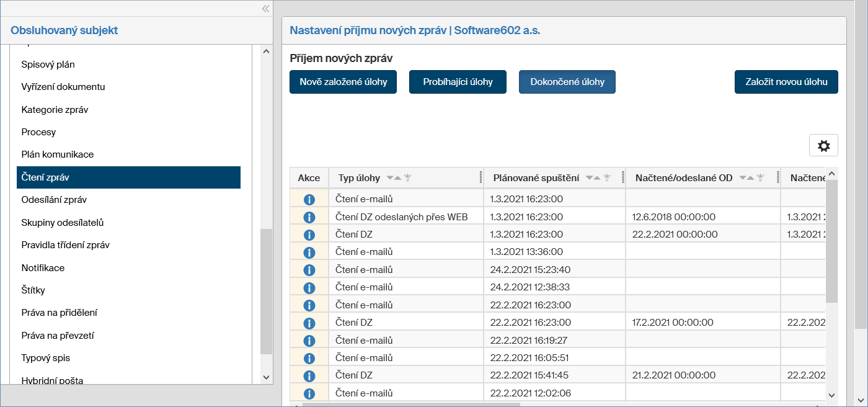Viewport: 868px width, 407px height.
Task: Show info for task planned 22.2.2021 15:41:45
Action: [309, 376]
